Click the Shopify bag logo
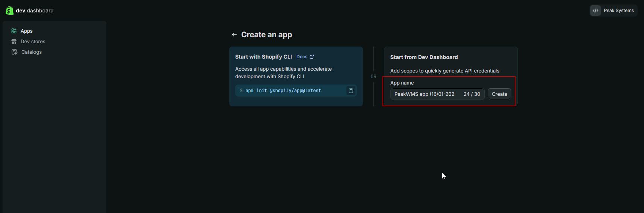The width and height of the screenshot is (644, 213). (9, 11)
